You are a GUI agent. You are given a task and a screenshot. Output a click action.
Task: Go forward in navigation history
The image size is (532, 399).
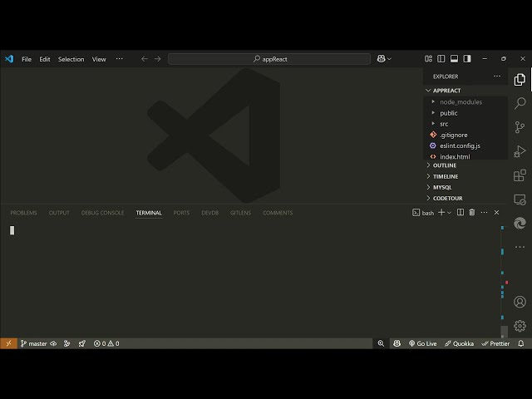click(x=157, y=59)
